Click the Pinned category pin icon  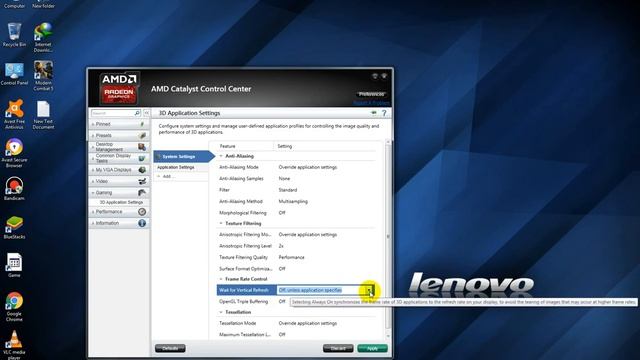pos(142,124)
